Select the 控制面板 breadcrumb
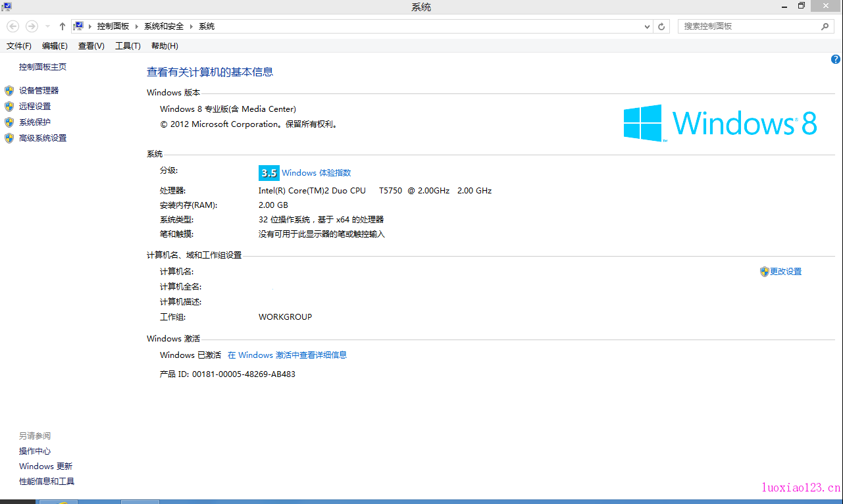The image size is (843, 504). 113,26
